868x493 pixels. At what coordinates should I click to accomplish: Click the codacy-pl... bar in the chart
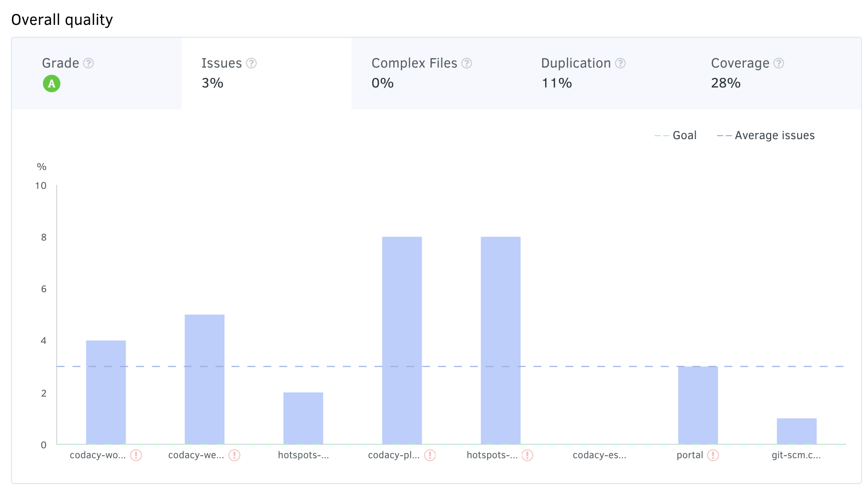[x=402, y=340]
